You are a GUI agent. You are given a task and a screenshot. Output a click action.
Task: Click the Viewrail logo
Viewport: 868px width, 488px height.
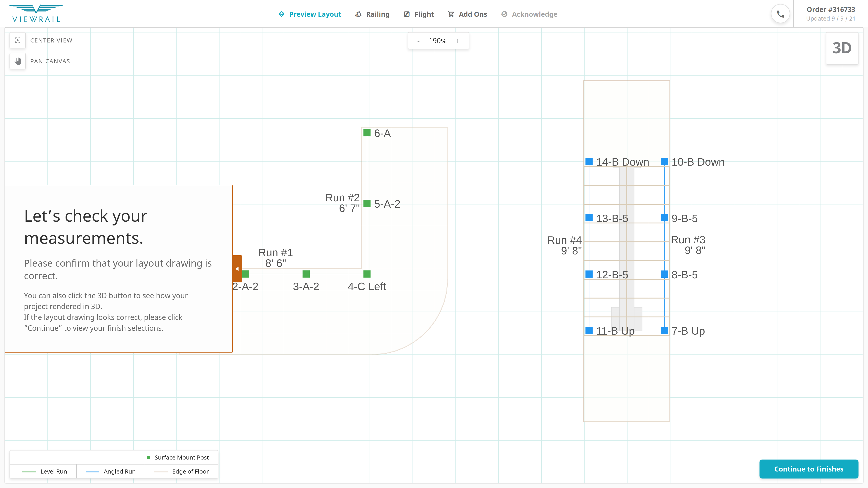[36, 14]
